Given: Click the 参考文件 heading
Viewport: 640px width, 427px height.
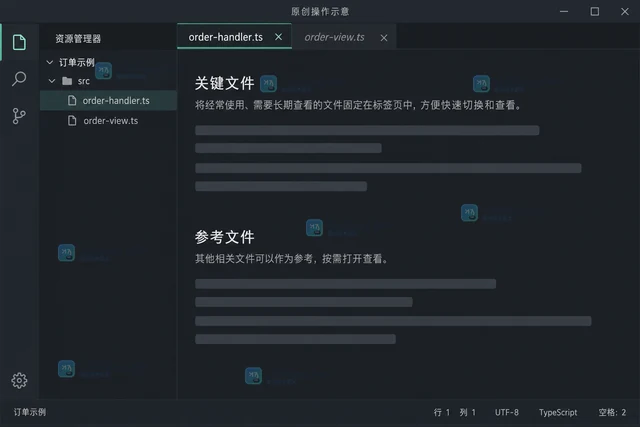Looking at the screenshot, I should [224, 237].
